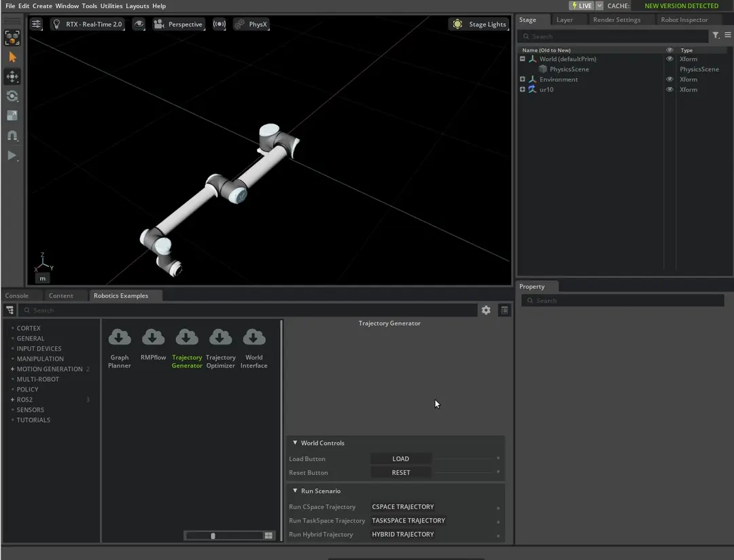Open Robotics Examples gear settings
The height and width of the screenshot is (560, 734).
click(486, 310)
